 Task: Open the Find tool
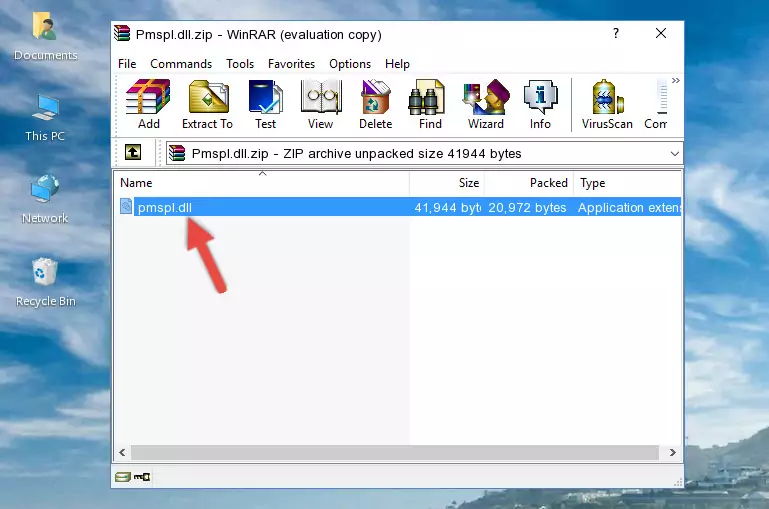pyautogui.click(x=430, y=104)
